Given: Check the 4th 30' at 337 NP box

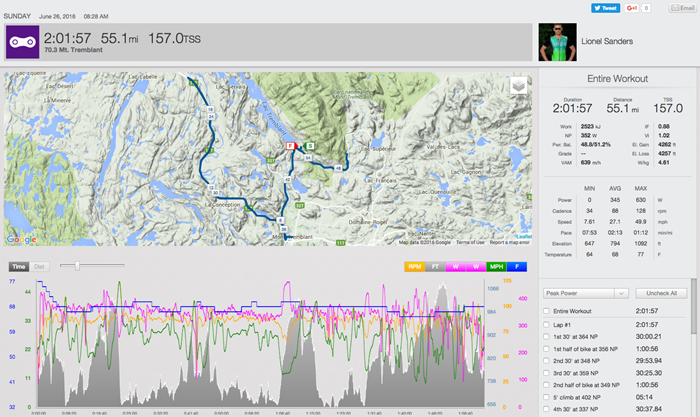Looking at the screenshot, I should (546, 409).
